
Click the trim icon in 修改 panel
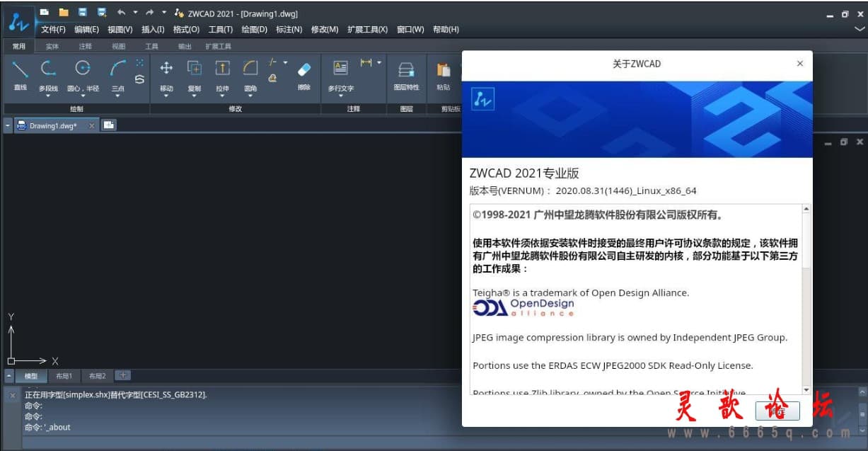[273, 62]
